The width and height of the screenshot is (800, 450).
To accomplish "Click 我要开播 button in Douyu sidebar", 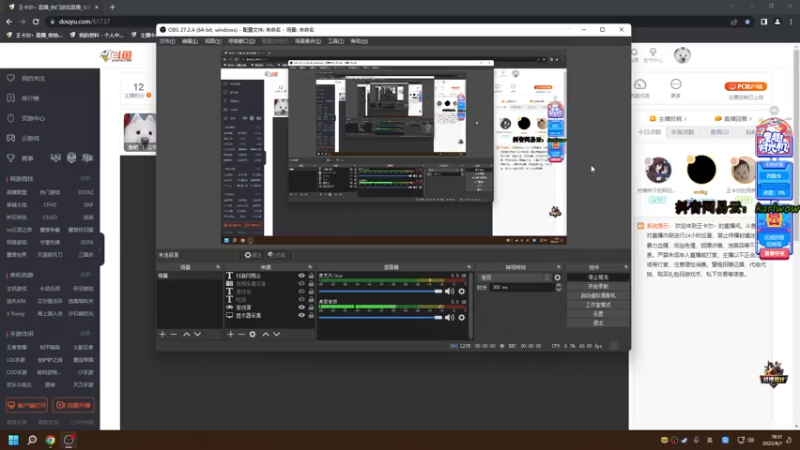I will click(x=73, y=405).
